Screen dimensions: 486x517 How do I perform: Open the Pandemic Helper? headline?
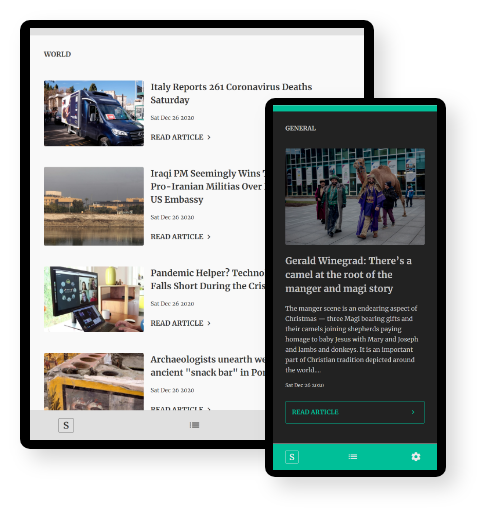[x=208, y=279]
